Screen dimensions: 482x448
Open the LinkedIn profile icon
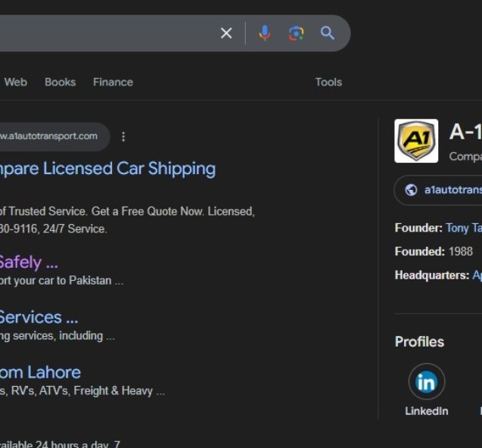click(x=426, y=383)
